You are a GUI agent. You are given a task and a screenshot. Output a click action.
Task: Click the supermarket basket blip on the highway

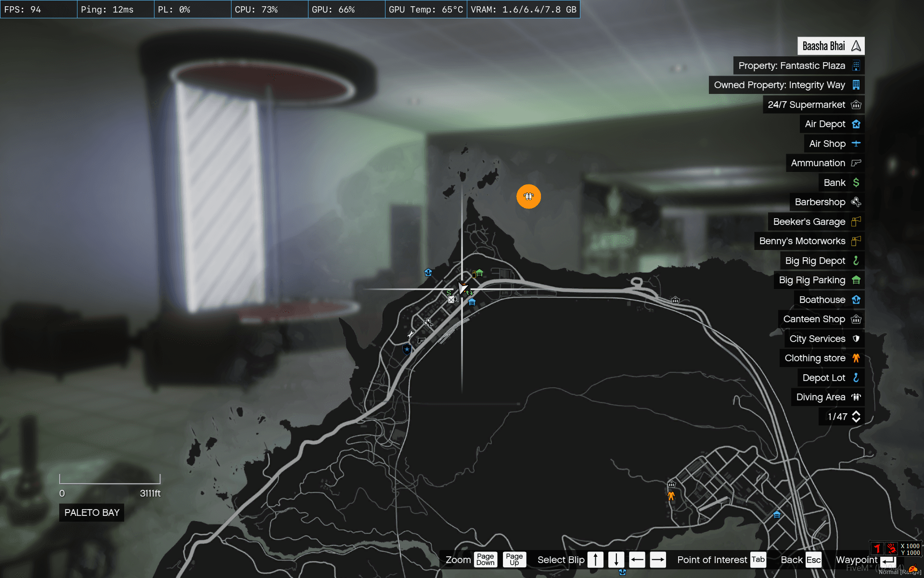[x=675, y=300]
